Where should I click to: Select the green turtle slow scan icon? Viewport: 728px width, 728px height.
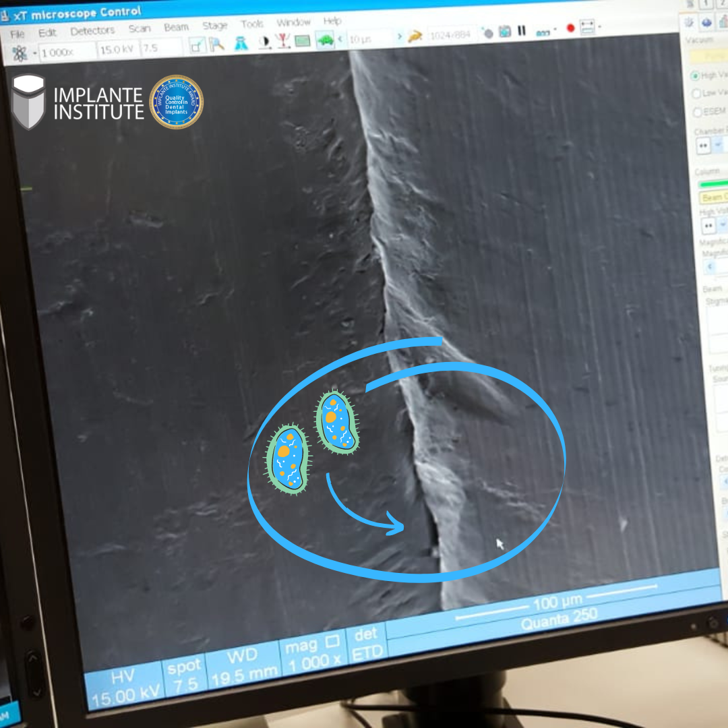326,40
